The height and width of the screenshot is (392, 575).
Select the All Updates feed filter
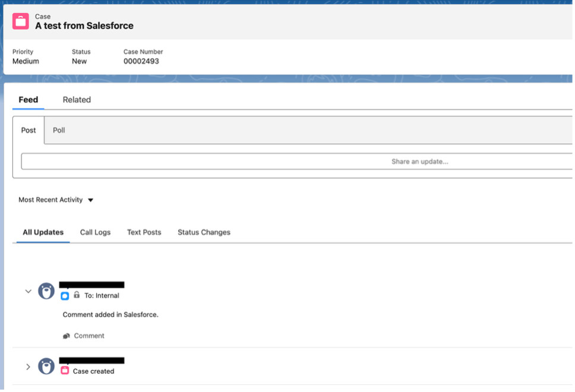click(x=43, y=232)
